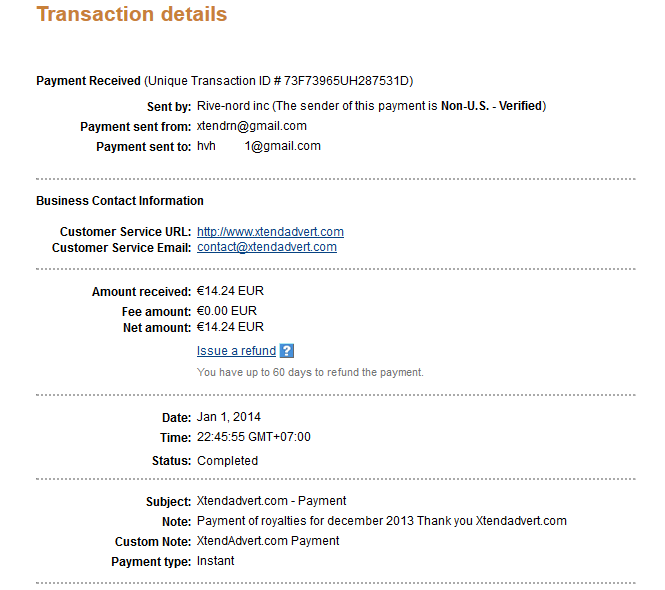
Task: Click the sender name Rive-nord inc
Action: [233, 106]
